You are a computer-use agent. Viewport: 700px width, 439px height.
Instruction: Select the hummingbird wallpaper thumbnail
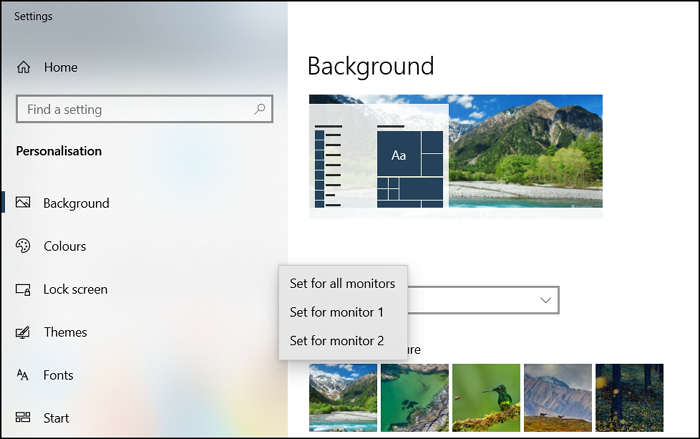click(x=486, y=397)
